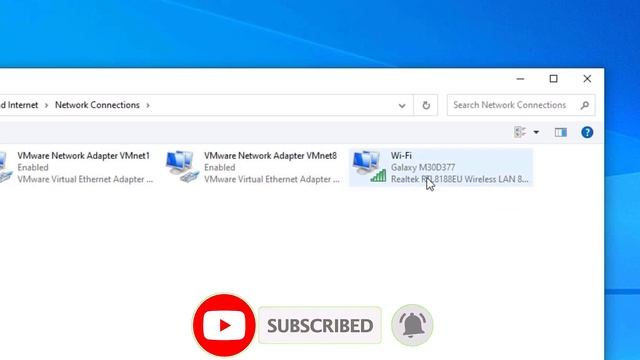Click in the Search Network Connections box
640x360 pixels.
coord(521,105)
